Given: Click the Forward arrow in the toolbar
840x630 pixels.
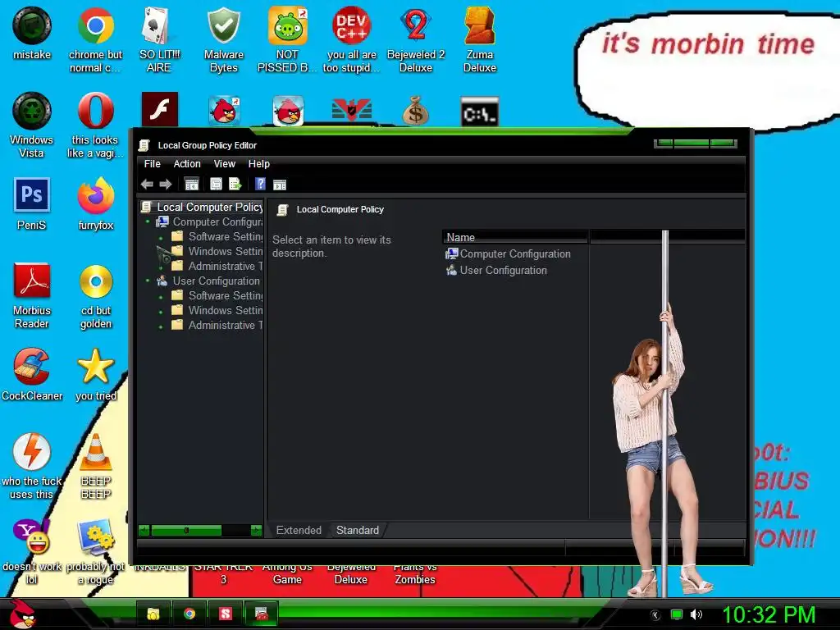Looking at the screenshot, I should tap(166, 185).
